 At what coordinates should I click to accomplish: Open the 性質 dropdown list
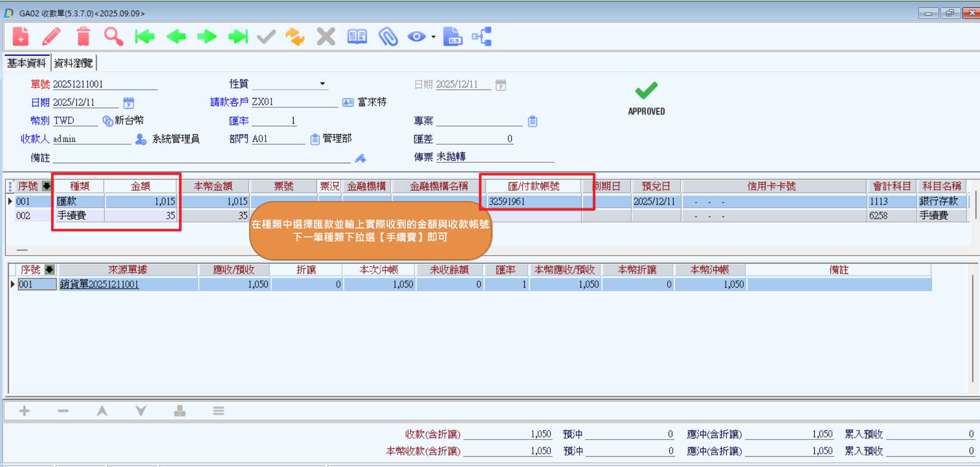coord(322,84)
